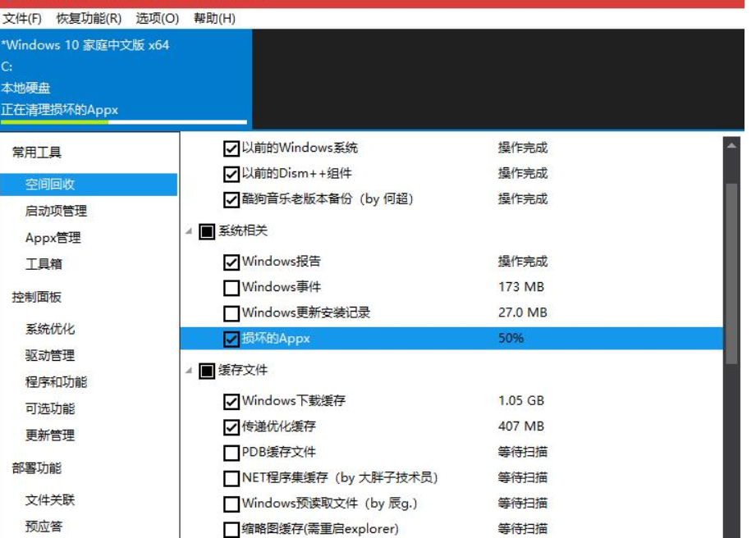Open 系统优化 under 控制面板
Screen dimensions: 756x538
coord(50,330)
